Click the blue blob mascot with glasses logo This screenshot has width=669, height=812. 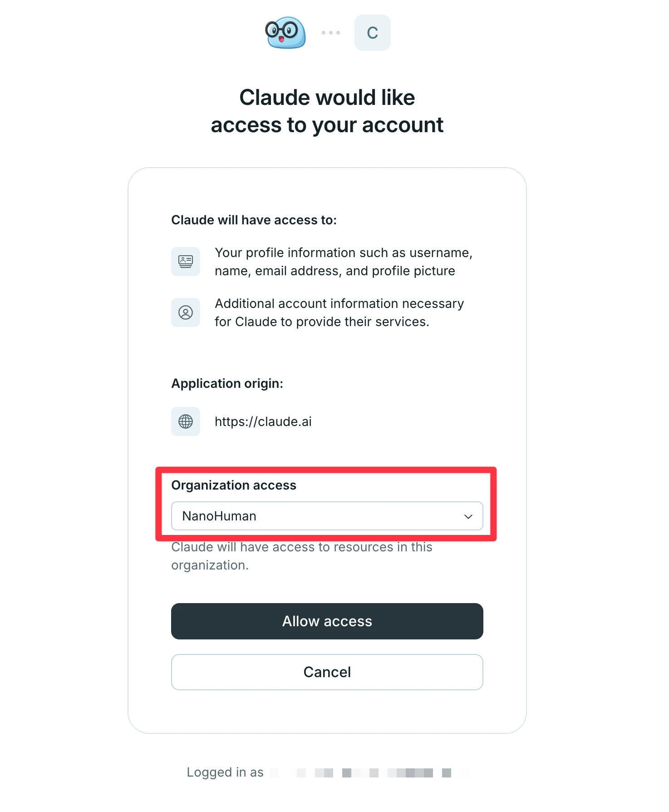click(x=285, y=33)
